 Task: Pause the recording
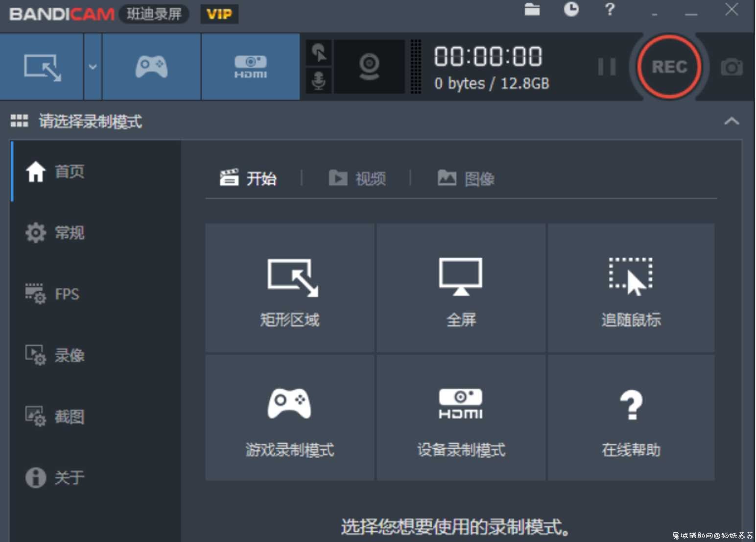(607, 67)
